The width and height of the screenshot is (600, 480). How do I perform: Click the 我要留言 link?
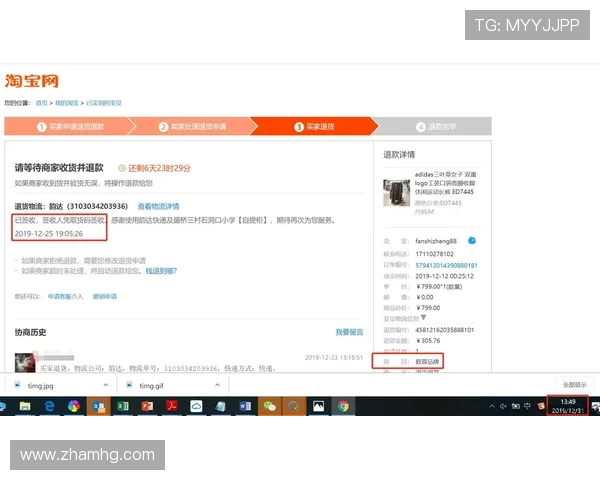[x=349, y=332]
